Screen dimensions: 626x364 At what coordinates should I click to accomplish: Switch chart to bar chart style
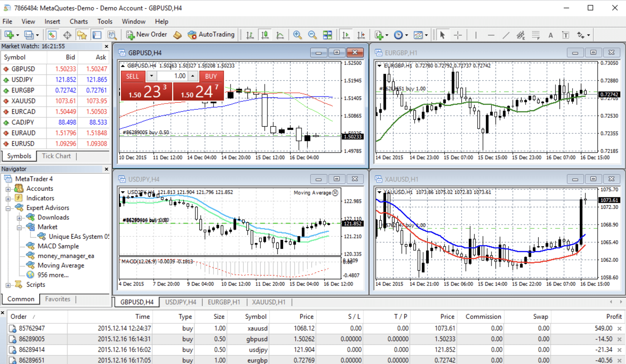250,35
